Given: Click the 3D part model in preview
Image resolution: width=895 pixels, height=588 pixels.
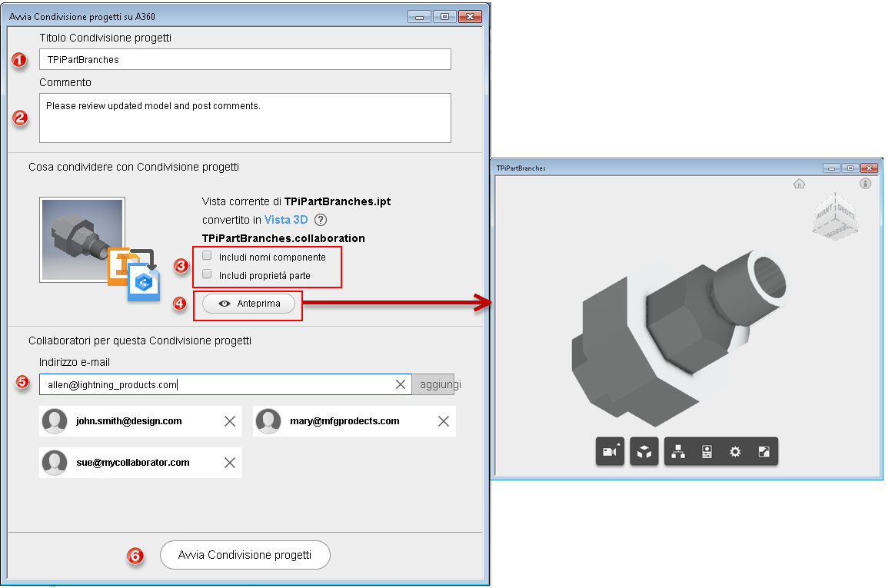Looking at the screenshot, I should point(679,337).
